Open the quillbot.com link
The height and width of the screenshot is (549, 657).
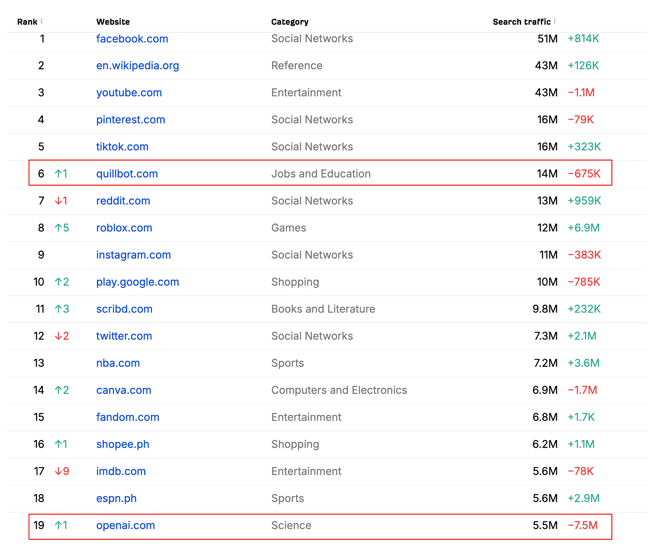coord(127,174)
